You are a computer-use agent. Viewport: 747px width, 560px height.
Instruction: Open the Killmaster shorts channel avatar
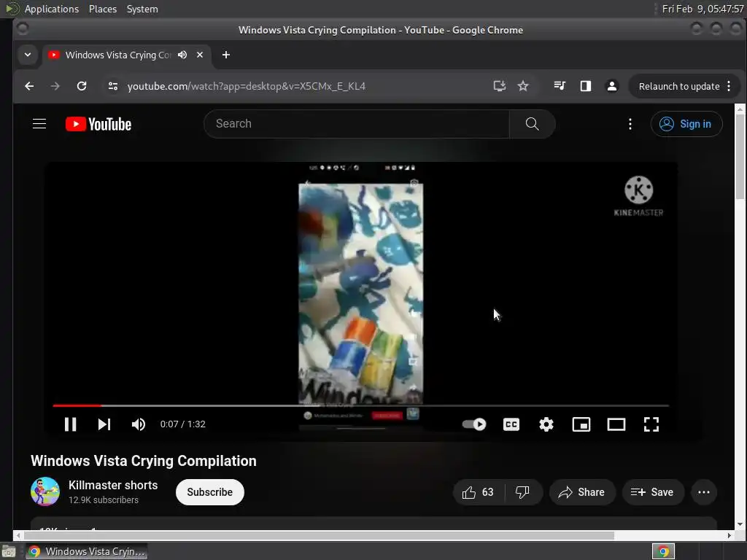[45, 491]
